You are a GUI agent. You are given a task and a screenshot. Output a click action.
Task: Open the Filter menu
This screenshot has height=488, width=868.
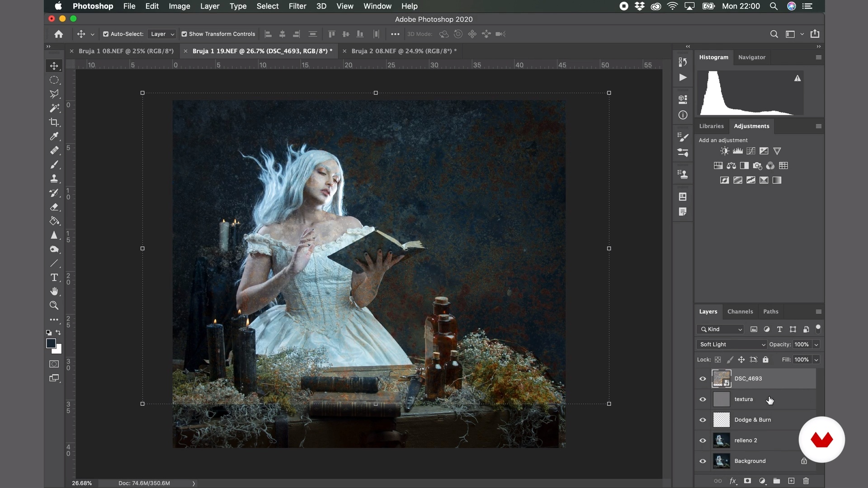click(297, 6)
